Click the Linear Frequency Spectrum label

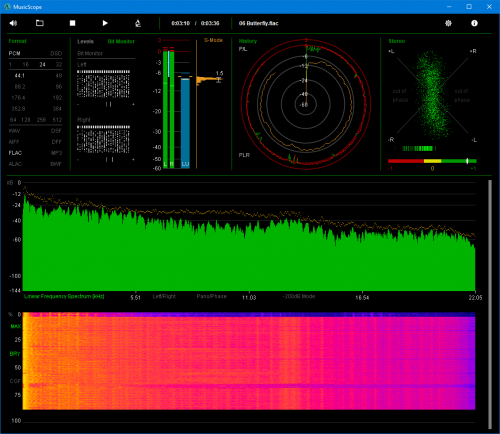[64, 296]
